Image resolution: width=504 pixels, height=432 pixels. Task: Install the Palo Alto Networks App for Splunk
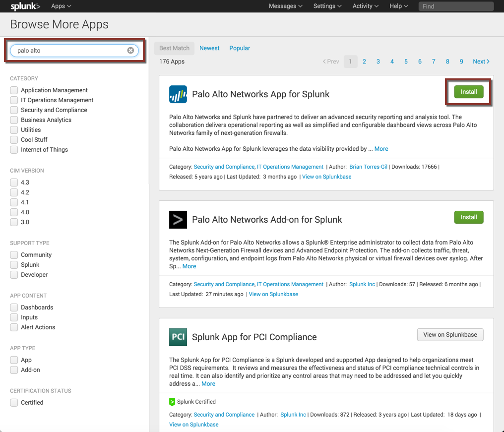[468, 91]
